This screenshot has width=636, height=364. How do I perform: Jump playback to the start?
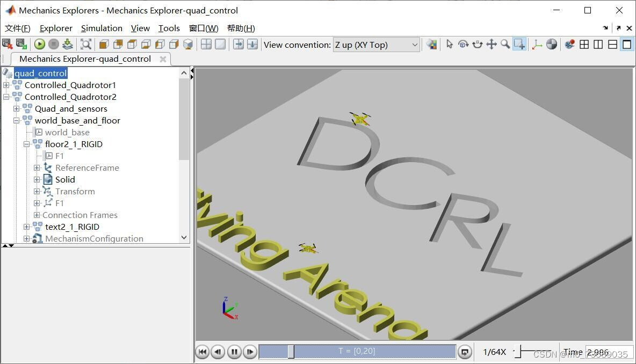203,352
